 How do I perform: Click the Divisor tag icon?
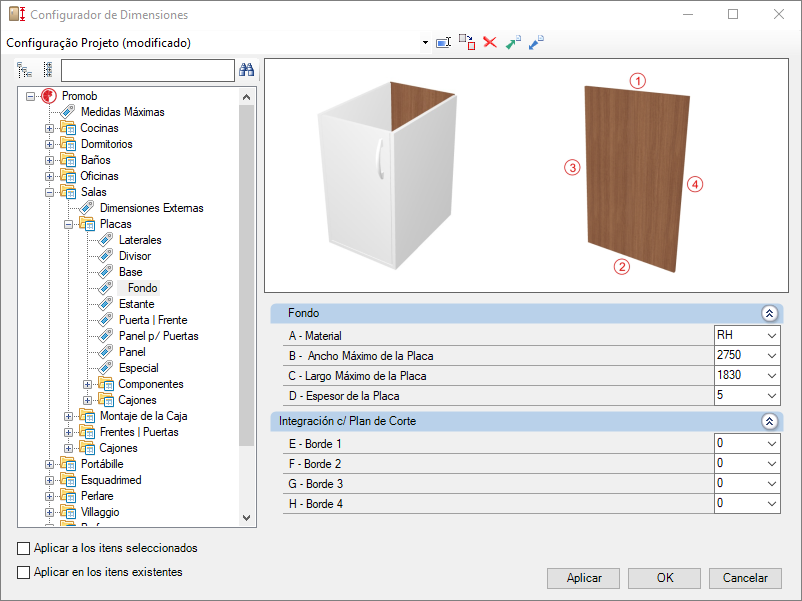[106, 256]
